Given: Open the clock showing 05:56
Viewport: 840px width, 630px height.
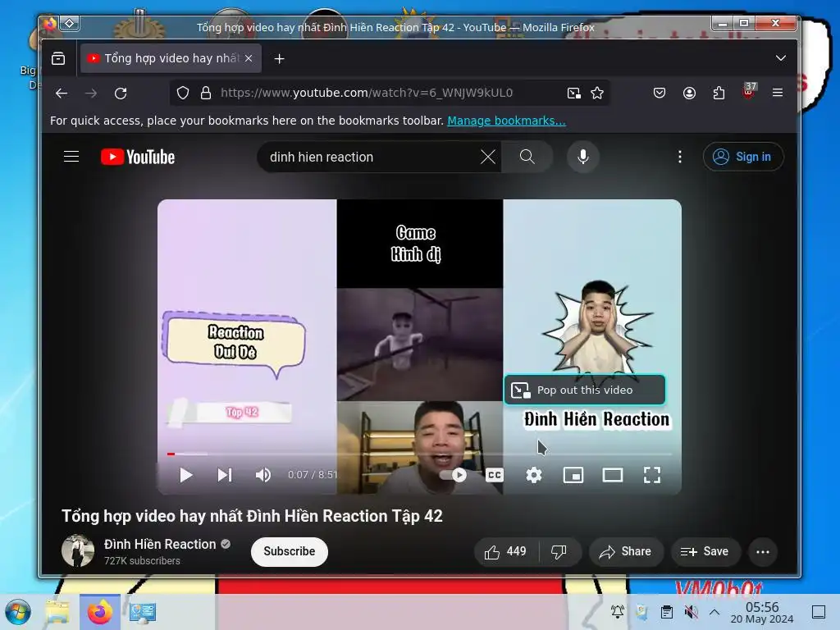Looking at the screenshot, I should coord(762,612).
